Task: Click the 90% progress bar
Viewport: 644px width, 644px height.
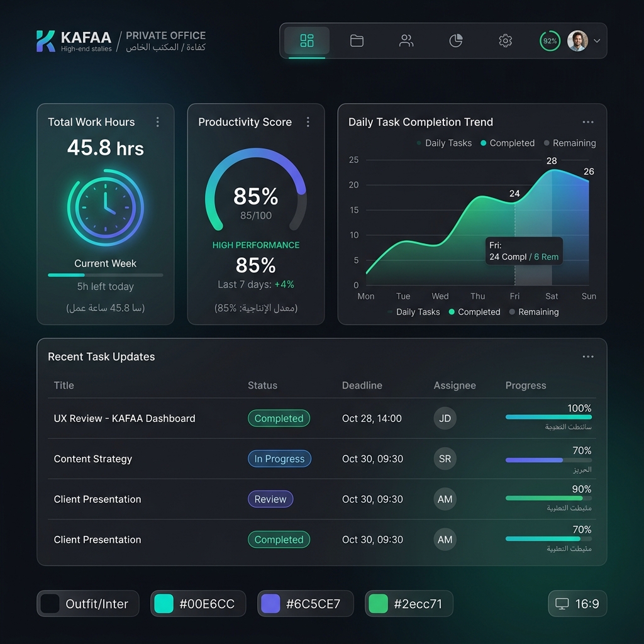Action: click(x=548, y=498)
